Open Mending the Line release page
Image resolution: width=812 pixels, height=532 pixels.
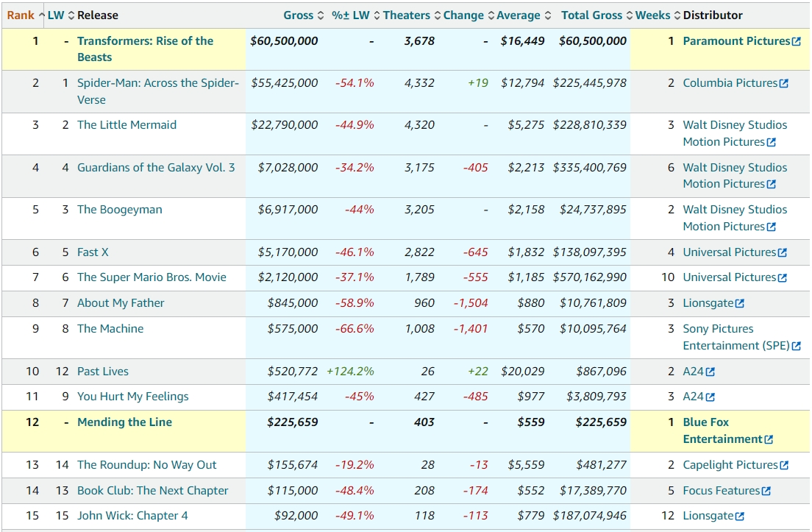(124, 422)
